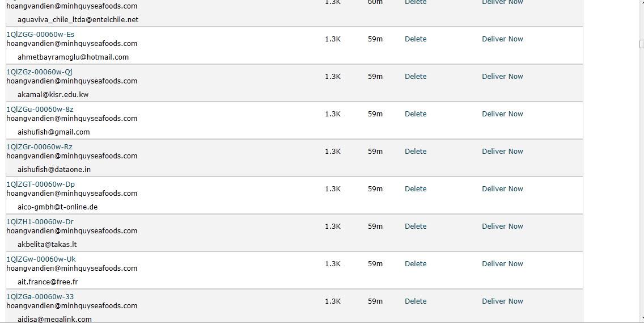Delete the message to akbelita@takas.lt

tap(416, 226)
